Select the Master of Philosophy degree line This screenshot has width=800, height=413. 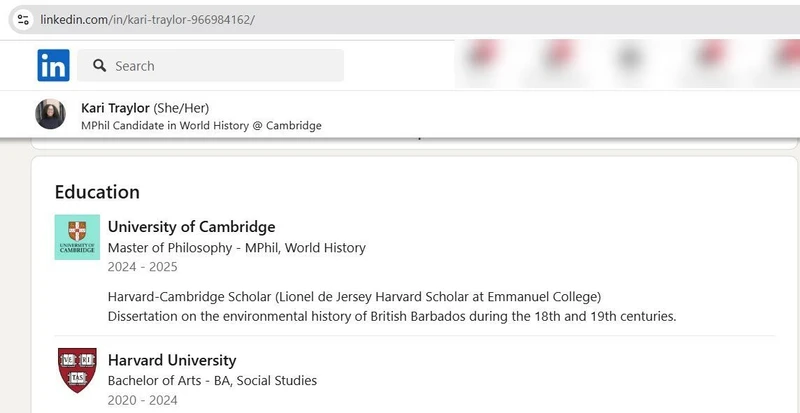(x=236, y=247)
